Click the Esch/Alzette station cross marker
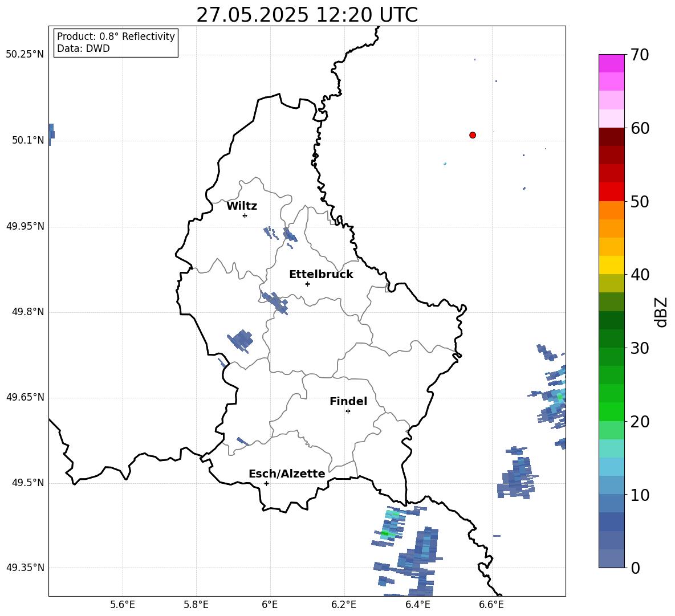Image resolution: width=675 pixels, height=616 pixels. click(x=266, y=483)
